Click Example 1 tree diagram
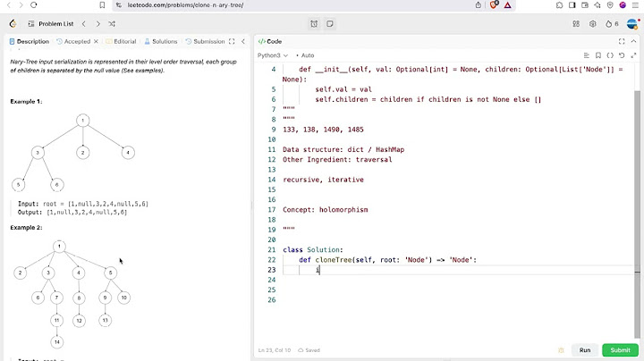This screenshot has width=644, height=361. 73,153
